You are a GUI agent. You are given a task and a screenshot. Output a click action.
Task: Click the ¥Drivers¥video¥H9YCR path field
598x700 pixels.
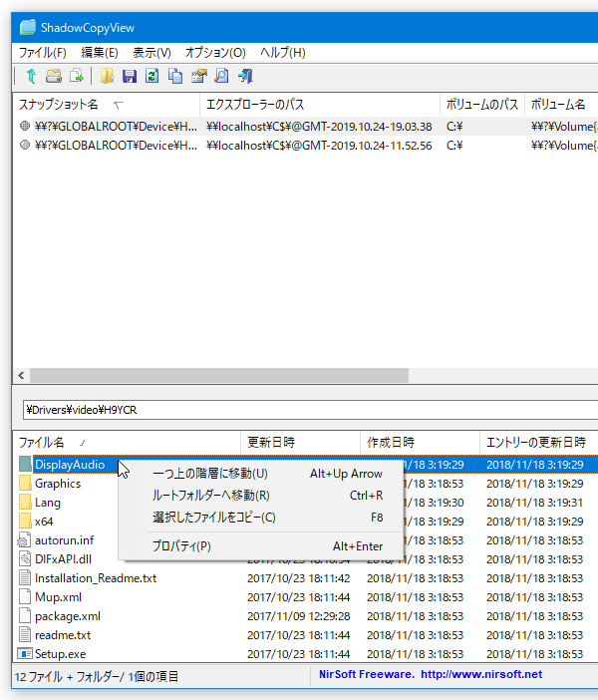tap(311, 410)
